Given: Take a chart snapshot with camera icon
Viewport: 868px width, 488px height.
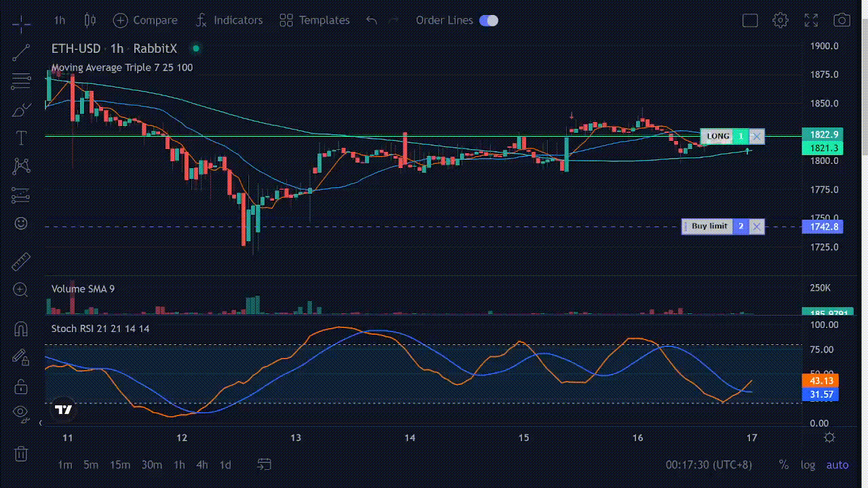Looking at the screenshot, I should pos(842,20).
